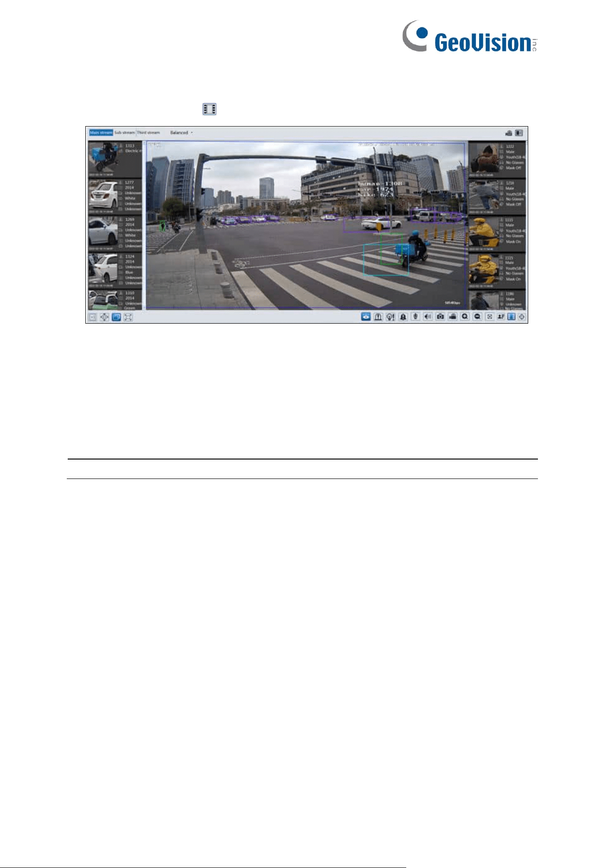Viewport: 614px width, 868px height.
Task: Click the scene mode arch icon
Action: (378, 317)
